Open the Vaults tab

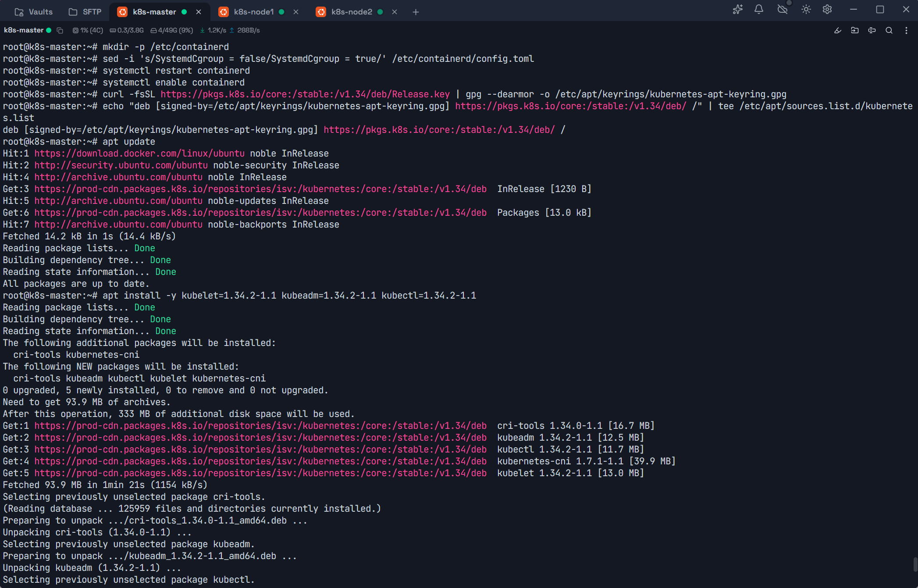coord(33,12)
